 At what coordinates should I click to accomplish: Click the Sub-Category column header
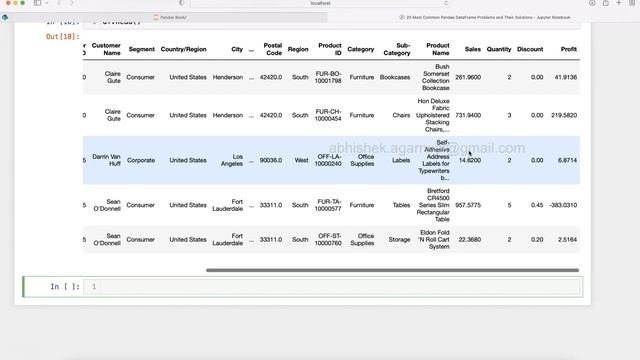(x=397, y=49)
